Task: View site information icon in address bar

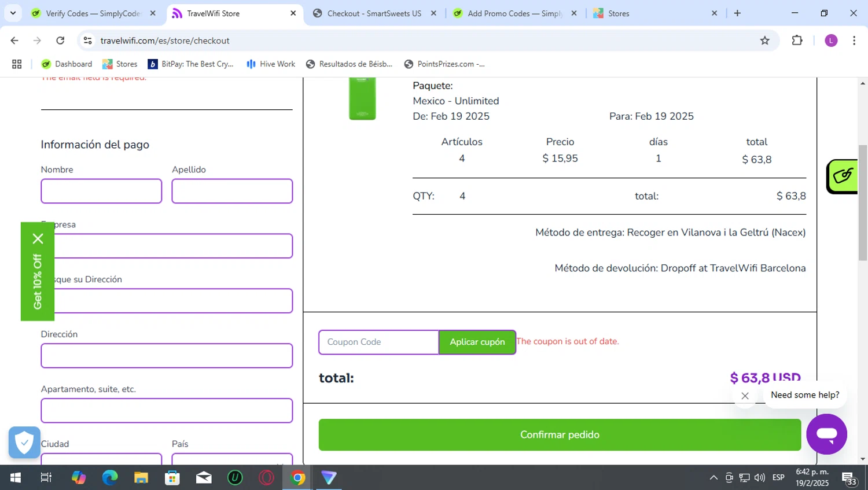Action: click(x=88, y=40)
